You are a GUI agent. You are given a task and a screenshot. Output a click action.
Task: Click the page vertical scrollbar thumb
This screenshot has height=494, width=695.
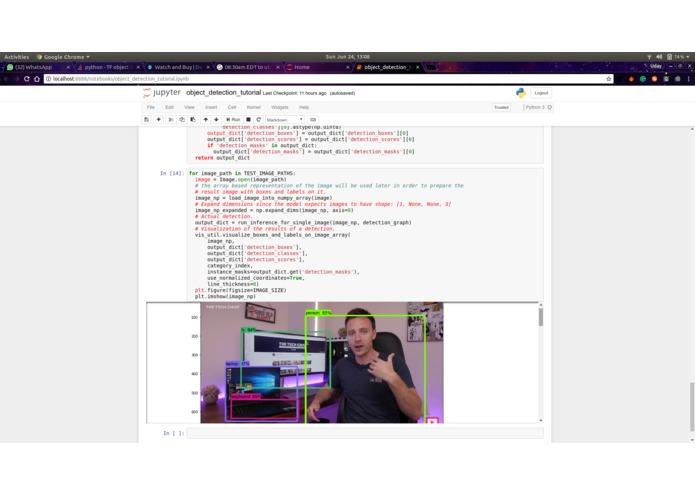(x=691, y=407)
